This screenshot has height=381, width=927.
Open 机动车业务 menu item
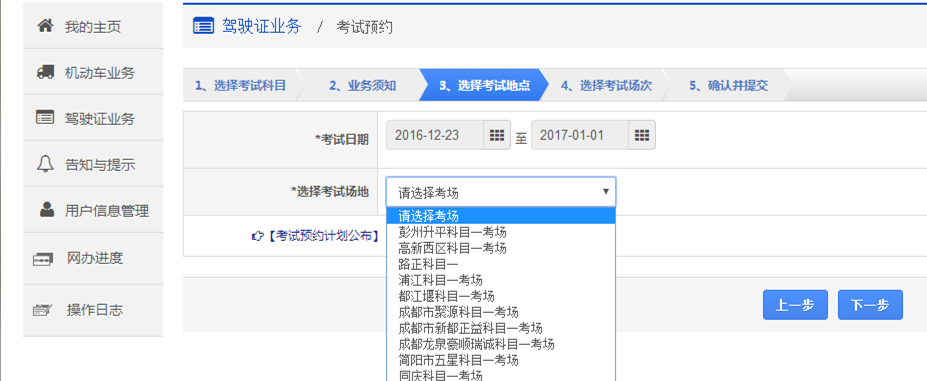coord(100,73)
